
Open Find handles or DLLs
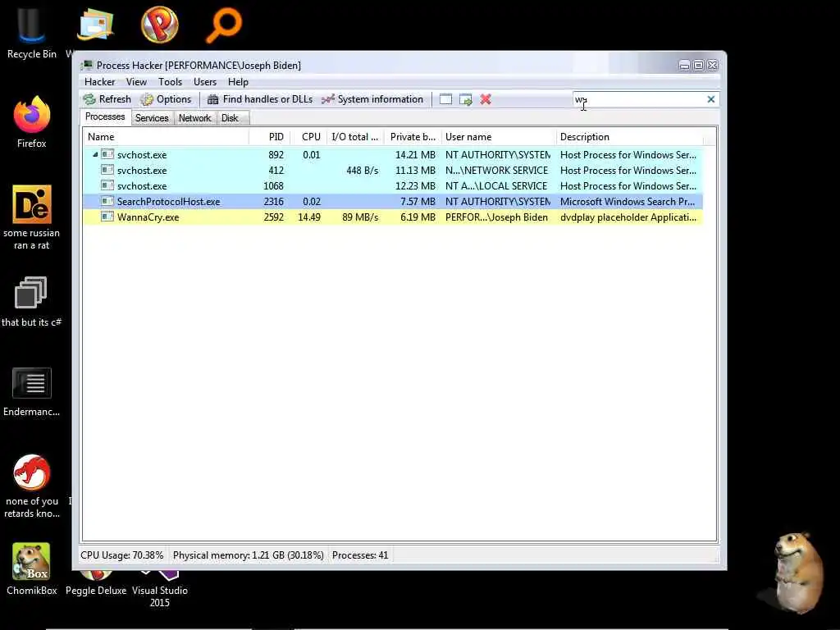[x=260, y=99]
